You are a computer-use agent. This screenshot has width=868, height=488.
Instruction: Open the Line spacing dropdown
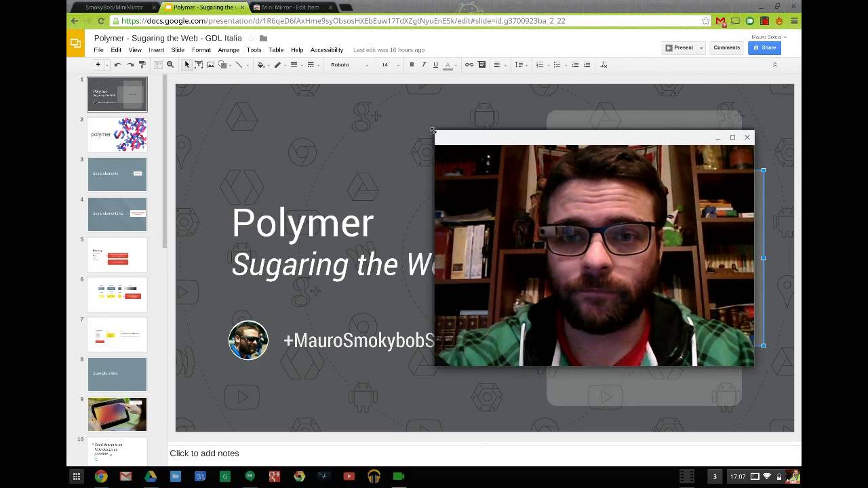pos(520,65)
